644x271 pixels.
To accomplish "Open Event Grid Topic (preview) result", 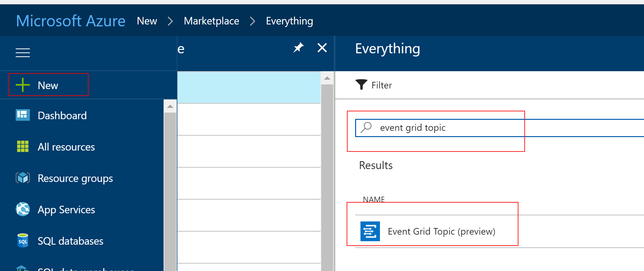I will pos(441,231).
